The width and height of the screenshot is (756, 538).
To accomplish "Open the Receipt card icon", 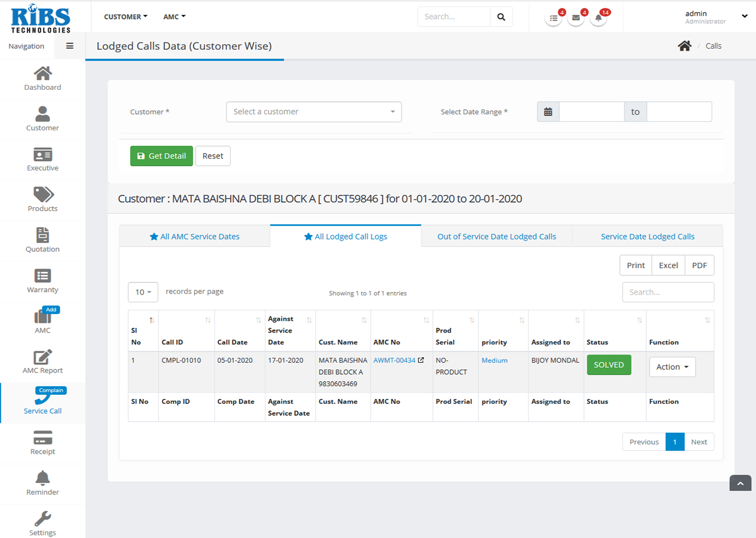I will click(x=43, y=437).
